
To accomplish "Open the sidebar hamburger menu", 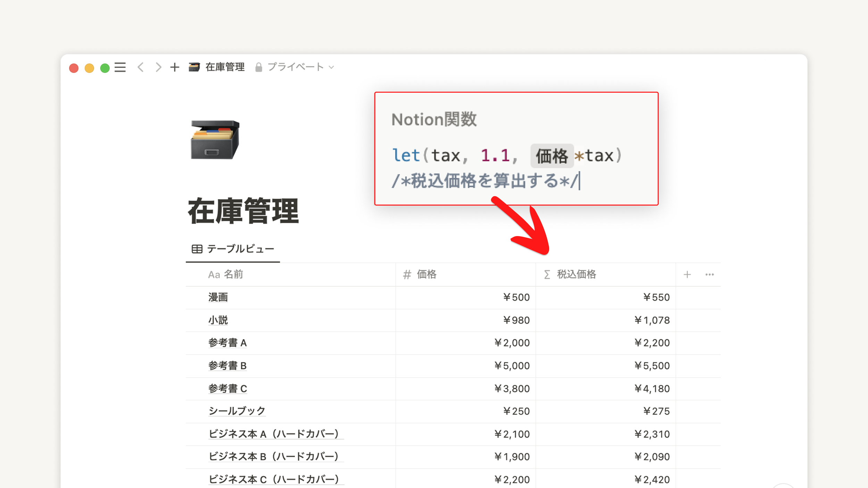I will pos(120,67).
